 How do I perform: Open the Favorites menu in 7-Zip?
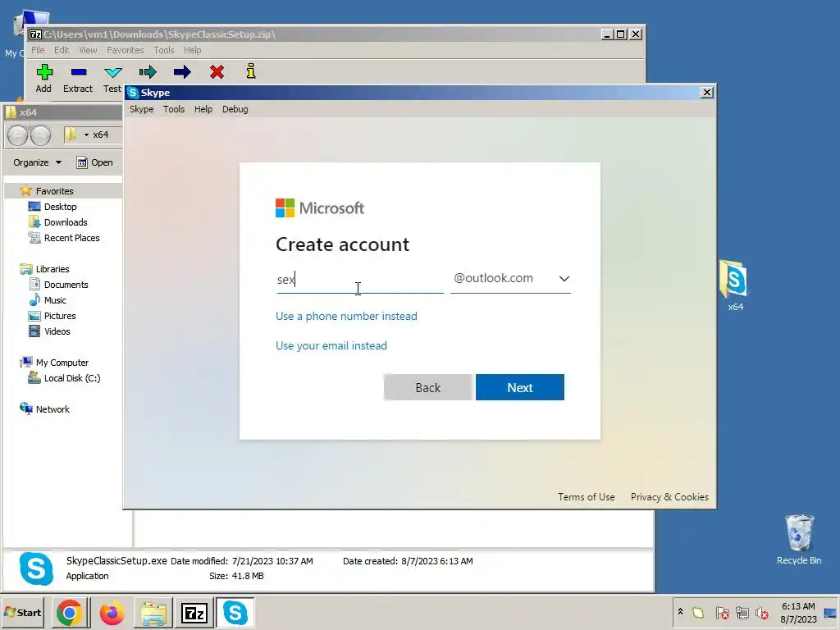pos(125,50)
